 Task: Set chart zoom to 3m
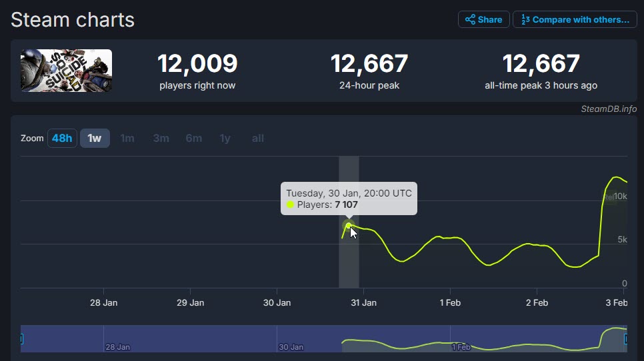click(x=161, y=138)
